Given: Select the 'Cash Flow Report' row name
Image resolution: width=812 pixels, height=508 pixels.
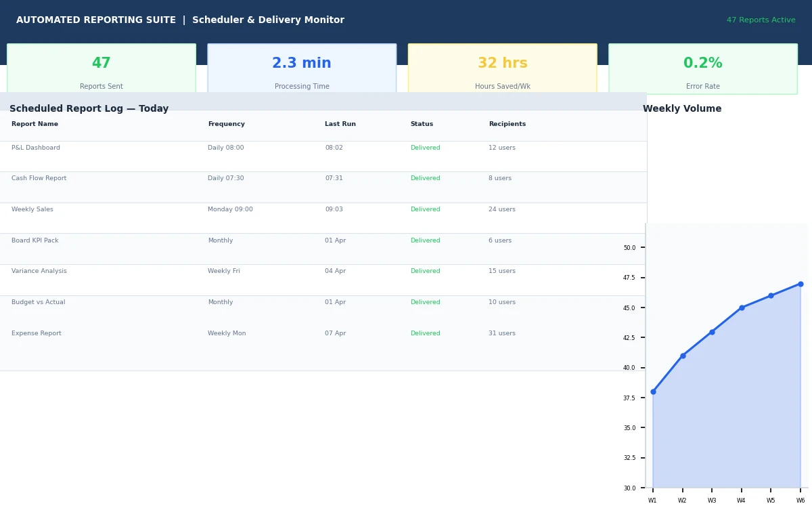Looking at the screenshot, I should pyautogui.click(x=39, y=179).
